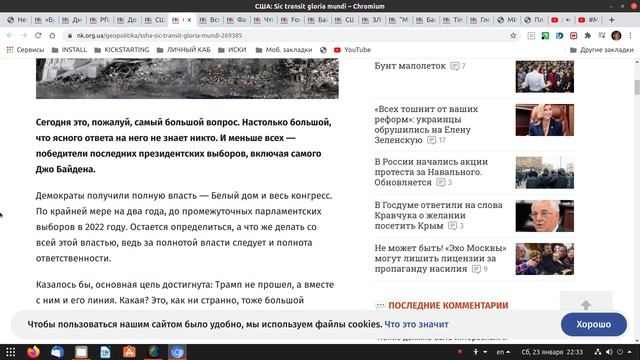This screenshot has height=360, width=640.
Task: Open the volume icon in system tray
Action: pyautogui.click(x=609, y=352)
